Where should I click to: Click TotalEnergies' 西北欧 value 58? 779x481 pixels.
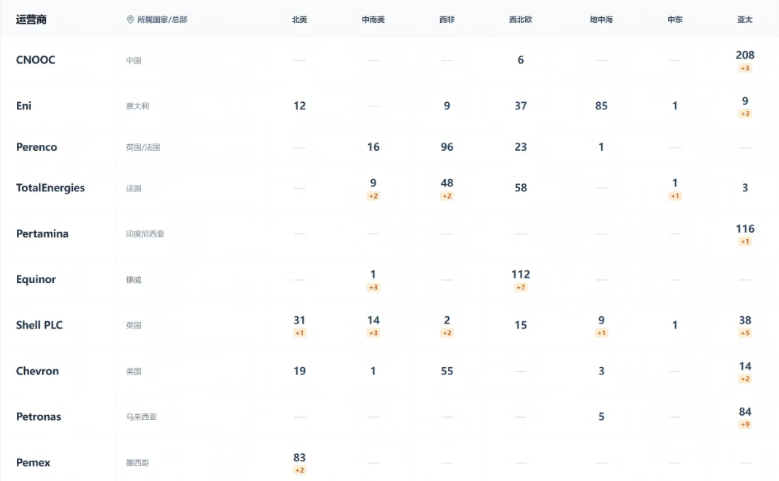pyautogui.click(x=520, y=188)
